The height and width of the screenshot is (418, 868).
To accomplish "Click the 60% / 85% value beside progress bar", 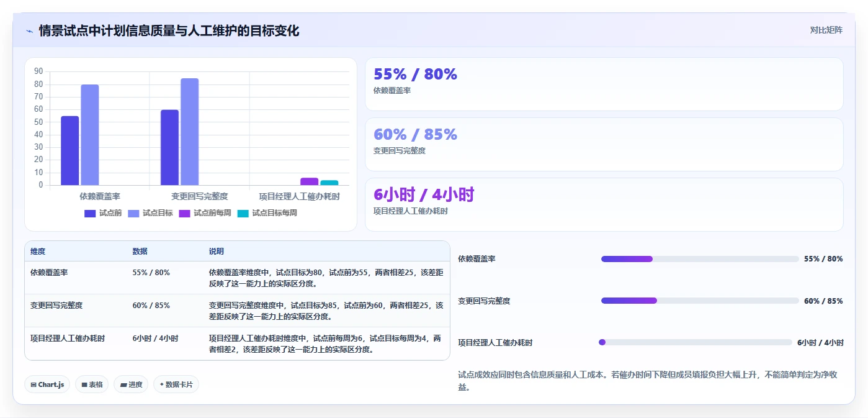I will point(823,301).
